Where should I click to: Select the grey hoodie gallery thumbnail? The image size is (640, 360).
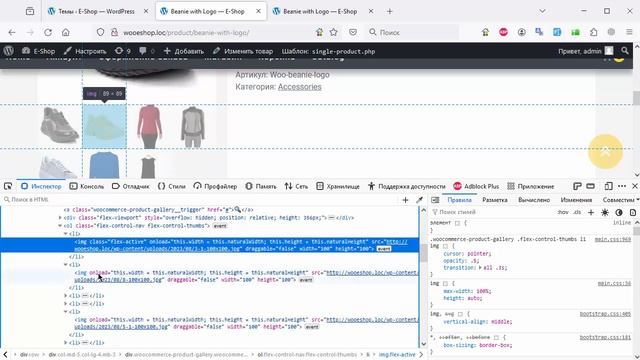point(193,126)
